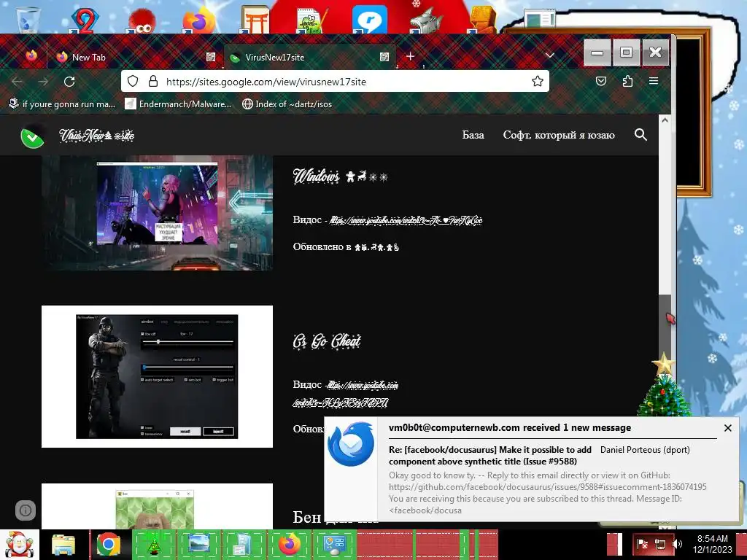Screen dimensions: 747x560
Task: Open the torii gate Mahjong desktop shortcut
Action: click(x=255, y=20)
